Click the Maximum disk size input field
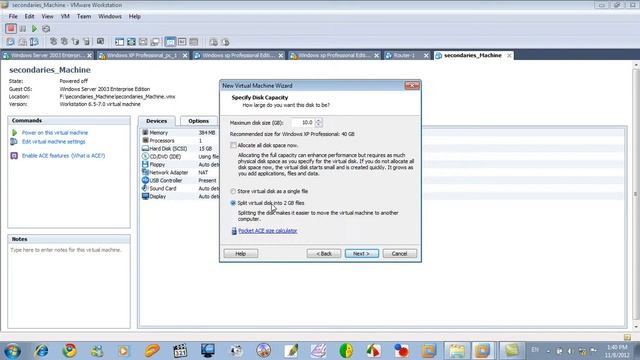 302,122
